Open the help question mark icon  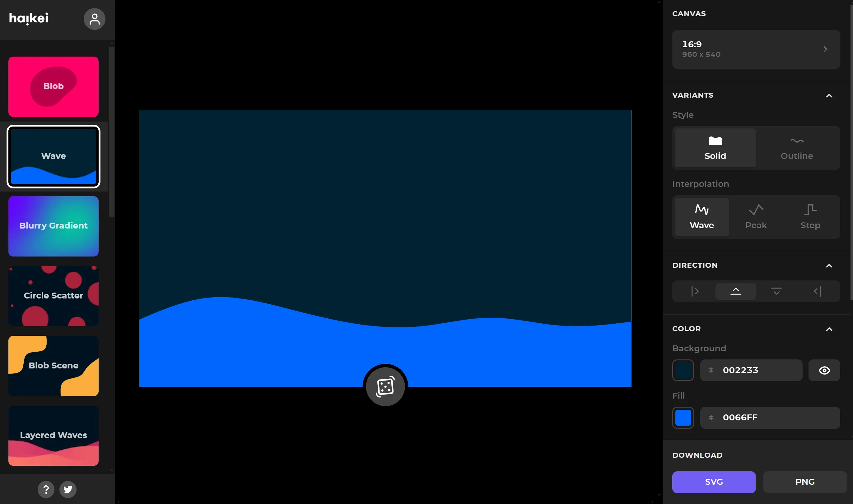46,489
